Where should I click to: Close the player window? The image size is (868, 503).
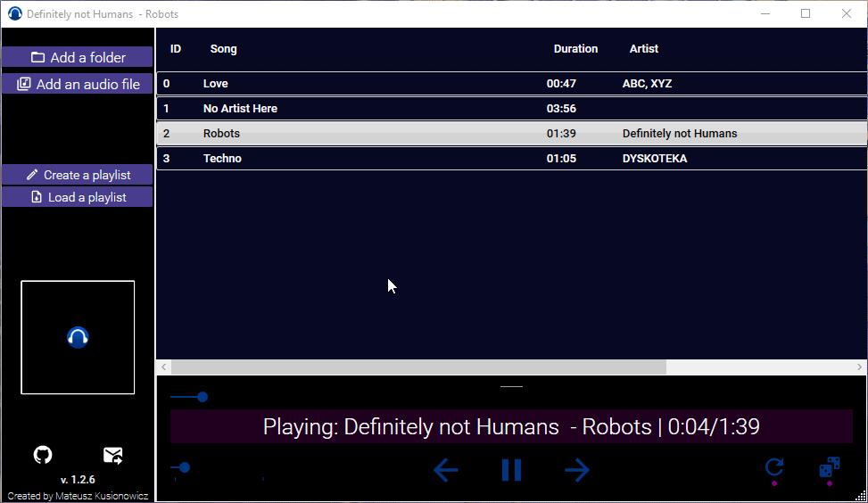[847, 14]
